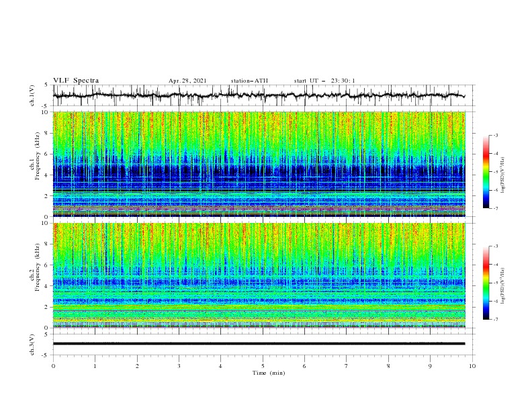Click the ch.2 "Frequency (kHz)" axis label
The width and height of the screenshot is (532, 411).
click(38, 267)
